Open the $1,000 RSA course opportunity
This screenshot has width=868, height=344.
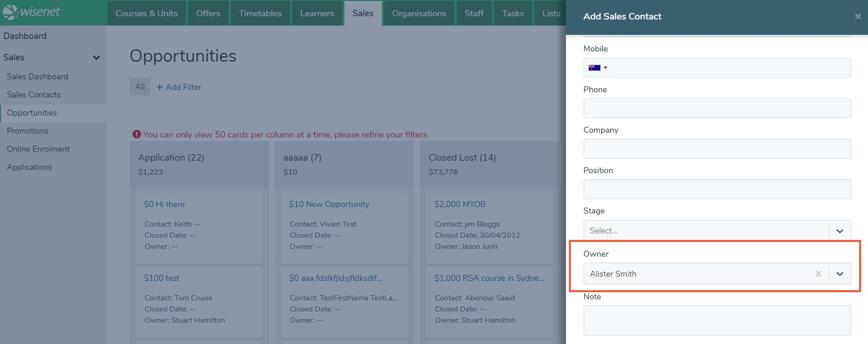(489, 278)
